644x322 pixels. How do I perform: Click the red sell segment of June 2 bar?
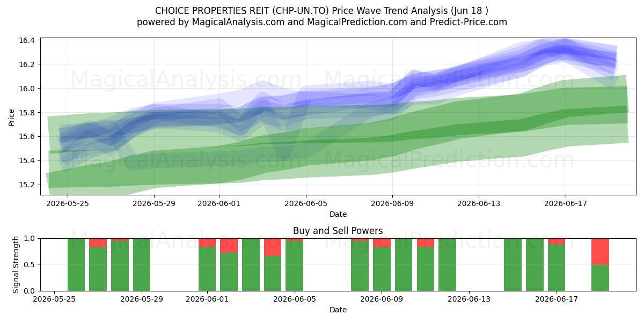click(229, 245)
